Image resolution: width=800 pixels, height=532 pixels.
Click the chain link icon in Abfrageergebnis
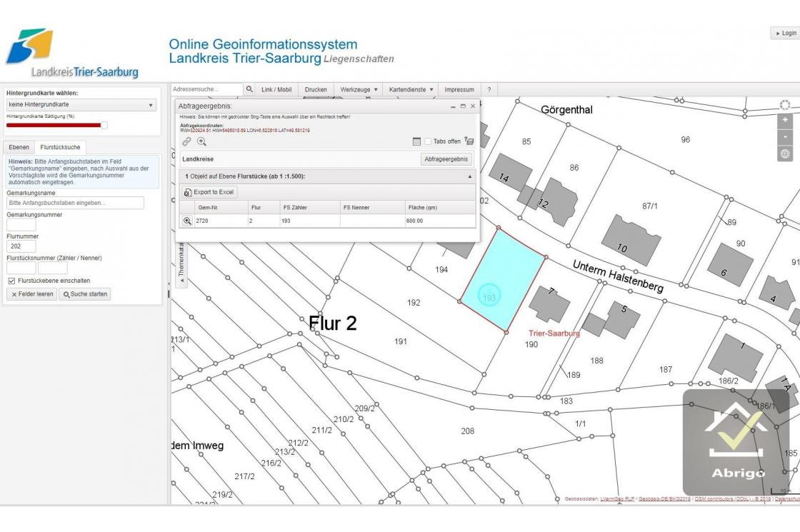pyautogui.click(x=186, y=141)
